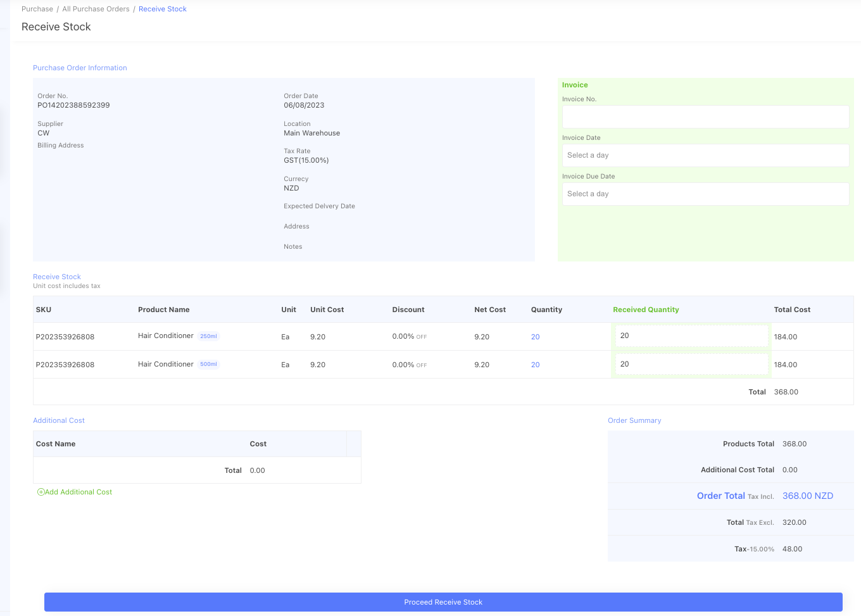Click the Invoice No. input field
861x616 pixels.
point(705,117)
